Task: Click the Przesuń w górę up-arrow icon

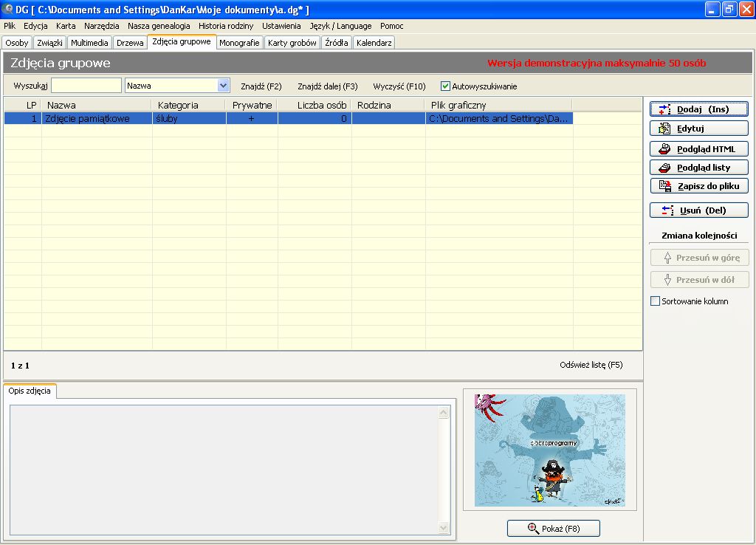Action: click(667, 258)
